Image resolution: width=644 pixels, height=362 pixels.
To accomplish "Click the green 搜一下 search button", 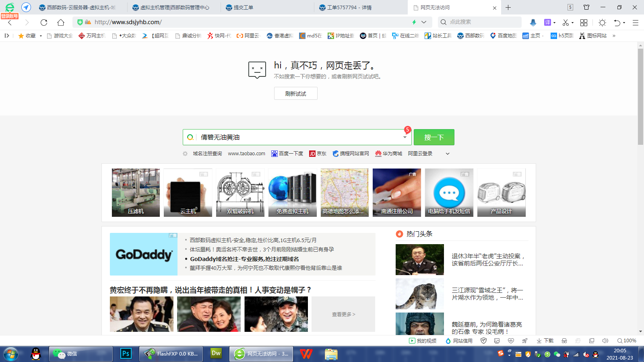I will point(434,137).
